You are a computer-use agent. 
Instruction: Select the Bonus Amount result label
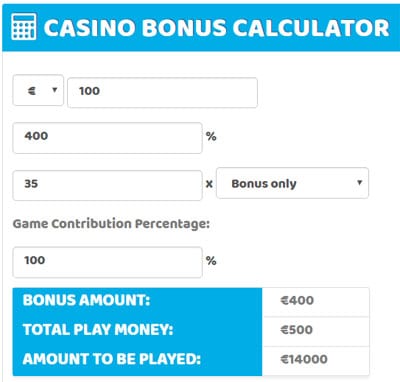point(86,300)
